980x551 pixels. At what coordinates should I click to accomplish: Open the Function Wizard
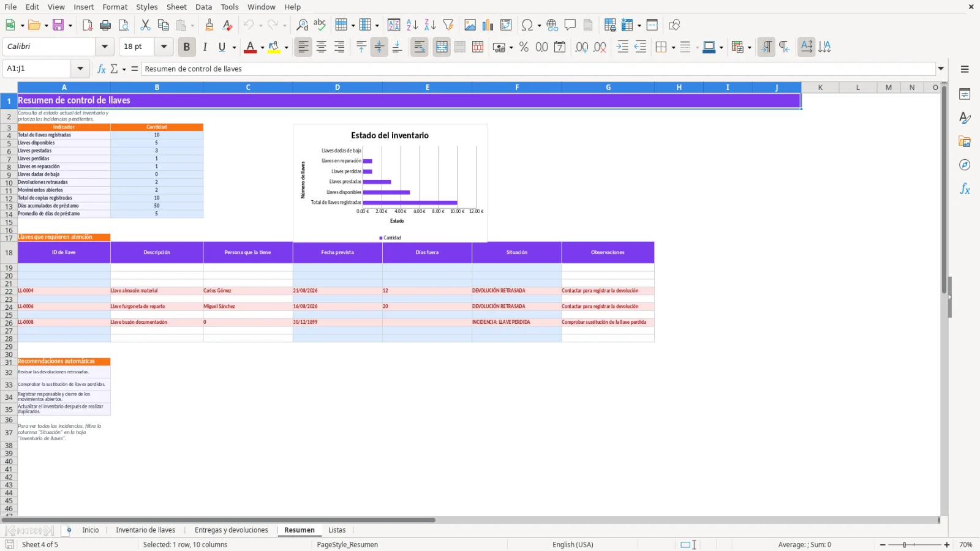101,69
